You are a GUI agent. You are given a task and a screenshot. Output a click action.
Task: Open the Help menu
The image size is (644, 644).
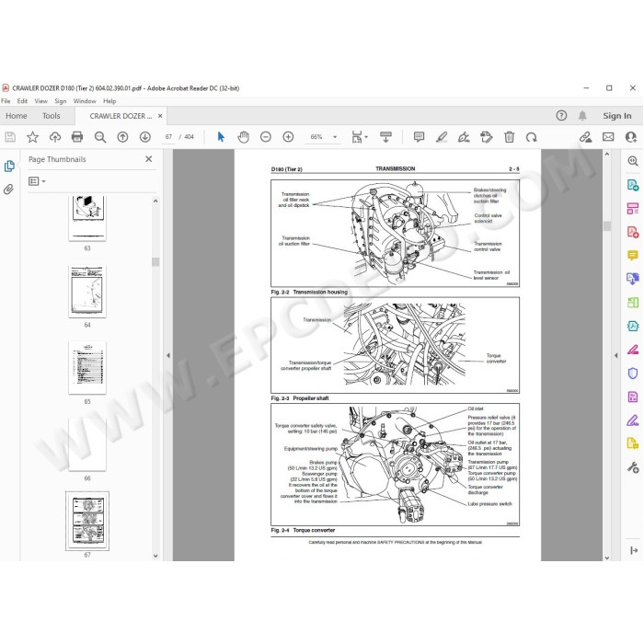[x=109, y=101]
